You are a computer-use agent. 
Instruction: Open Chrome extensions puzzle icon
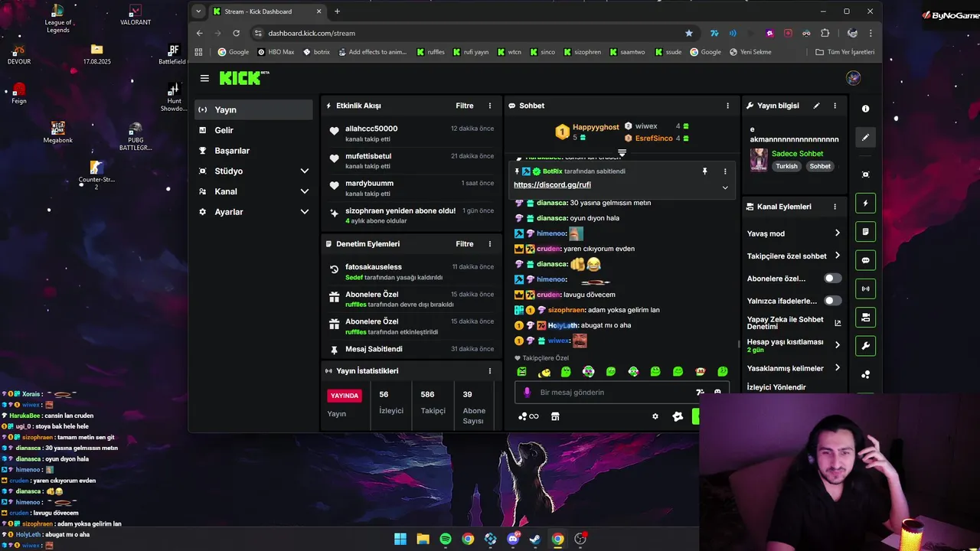coord(825,33)
